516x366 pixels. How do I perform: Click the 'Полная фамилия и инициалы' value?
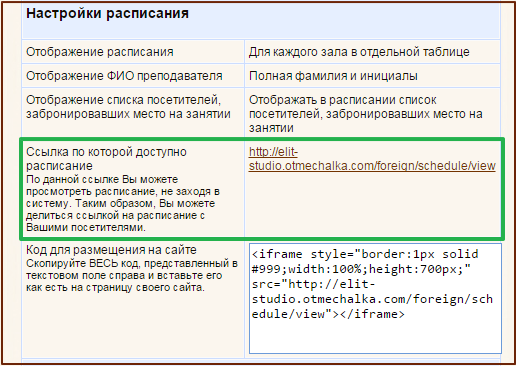point(333,76)
